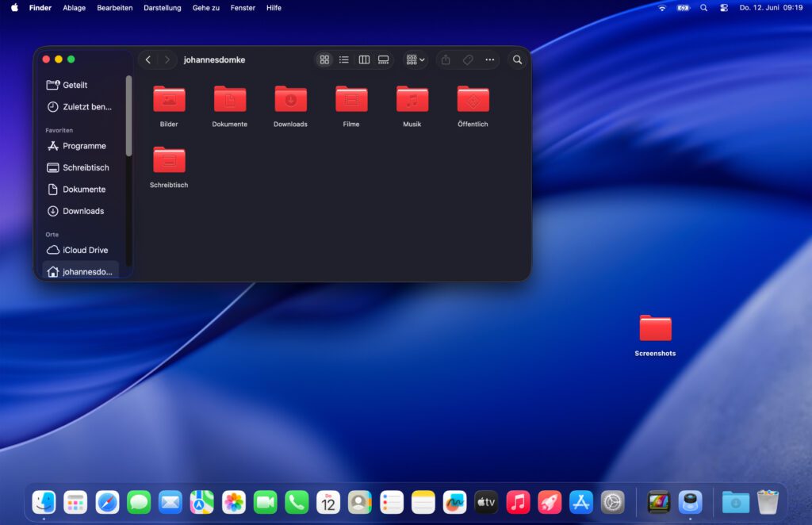Open the More options (ellipsis) menu
Screen dimensions: 812x525
click(489, 59)
